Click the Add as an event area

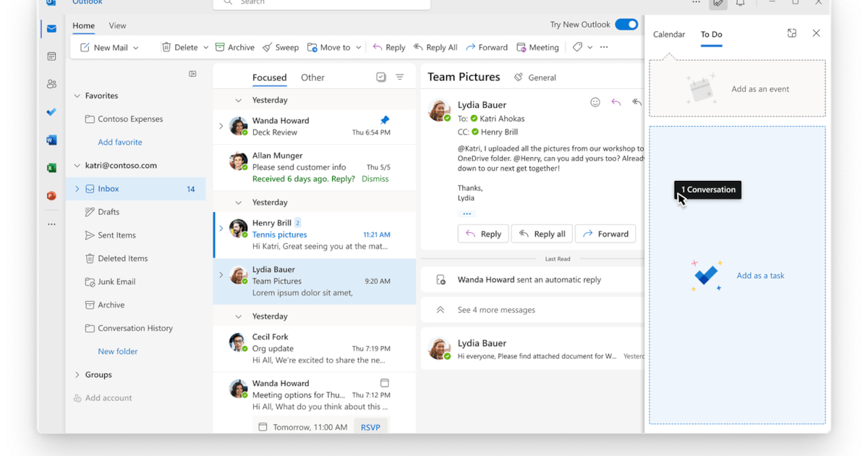[x=737, y=88]
